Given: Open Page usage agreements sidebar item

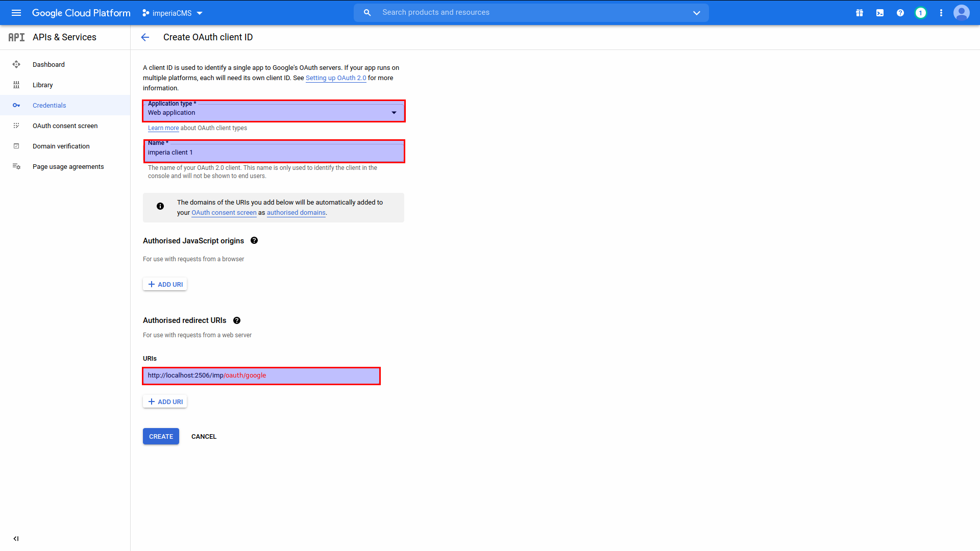Looking at the screenshot, I should 65,166.
